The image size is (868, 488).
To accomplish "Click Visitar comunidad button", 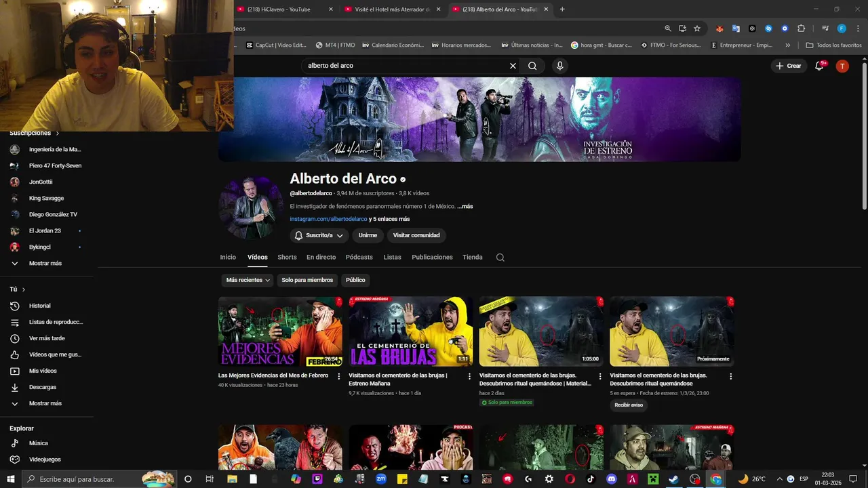I will tap(416, 235).
